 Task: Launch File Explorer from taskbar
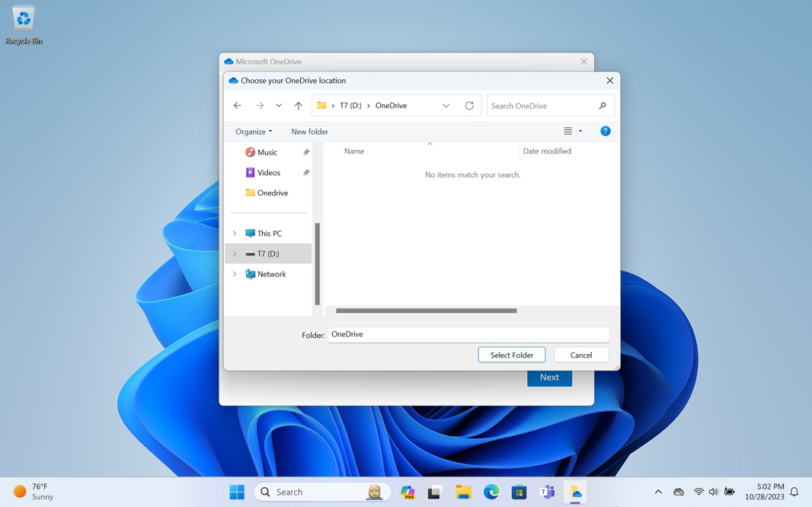pyautogui.click(x=463, y=492)
